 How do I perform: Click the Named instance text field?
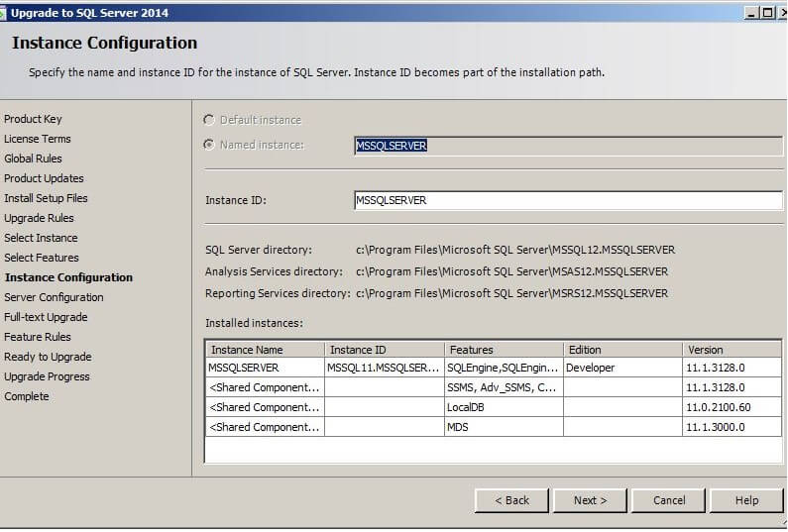point(567,146)
